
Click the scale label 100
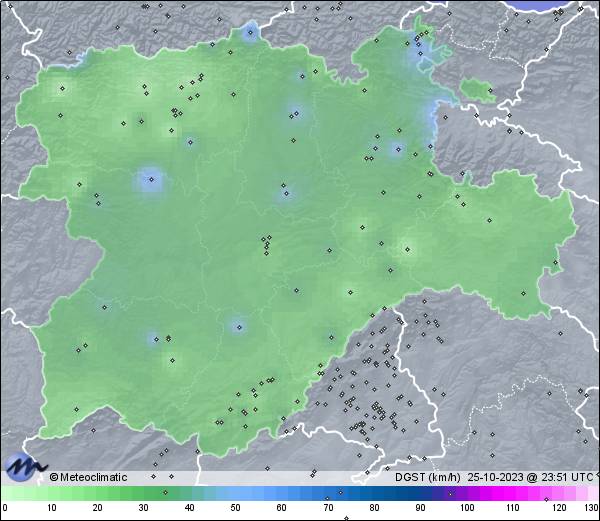[467, 508]
